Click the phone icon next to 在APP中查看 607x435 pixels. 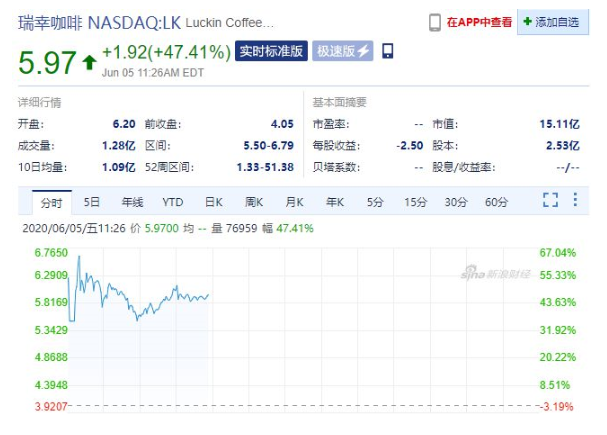click(434, 21)
